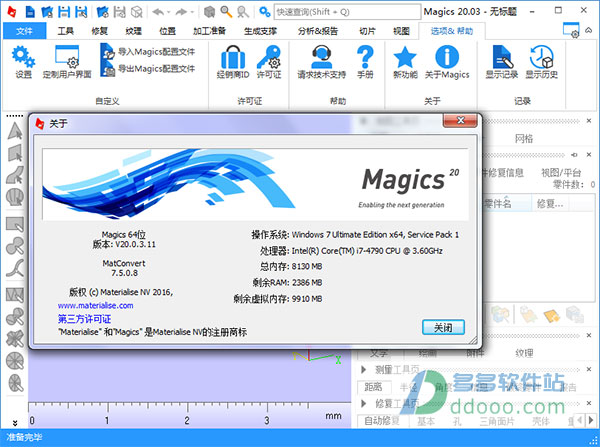Open 经销商ID dealer ID icon
600x447 pixels.
233,62
